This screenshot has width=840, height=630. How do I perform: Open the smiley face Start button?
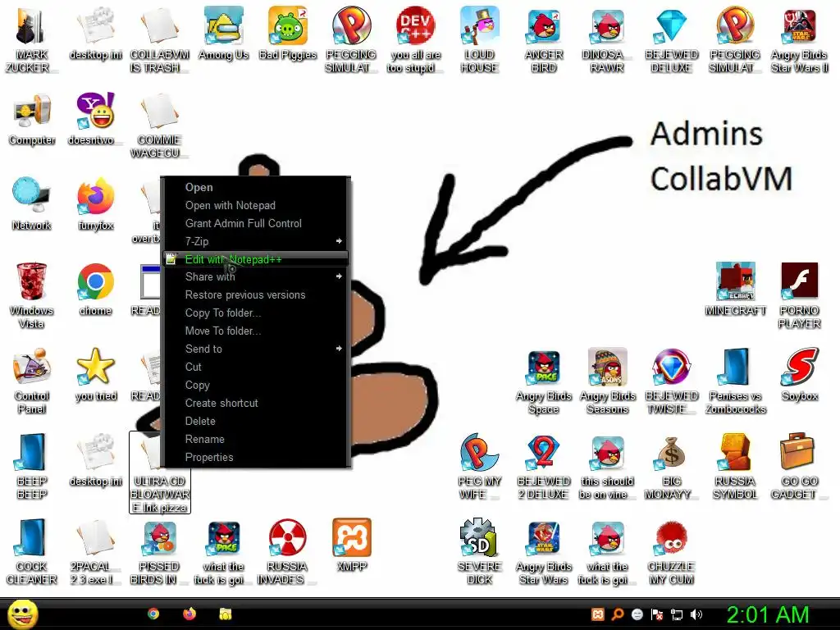tap(22, 614)
